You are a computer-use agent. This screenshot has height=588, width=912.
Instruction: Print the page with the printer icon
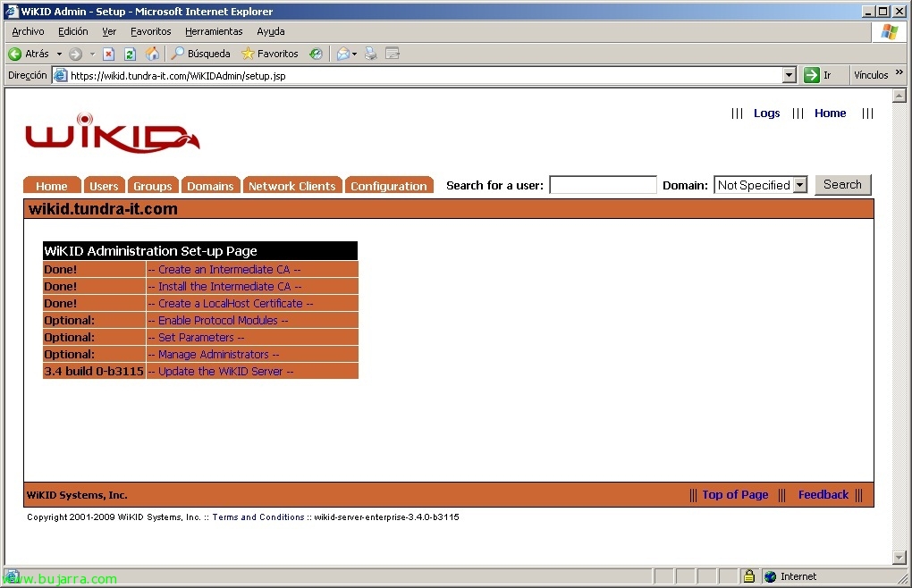[x=370, y=54]
